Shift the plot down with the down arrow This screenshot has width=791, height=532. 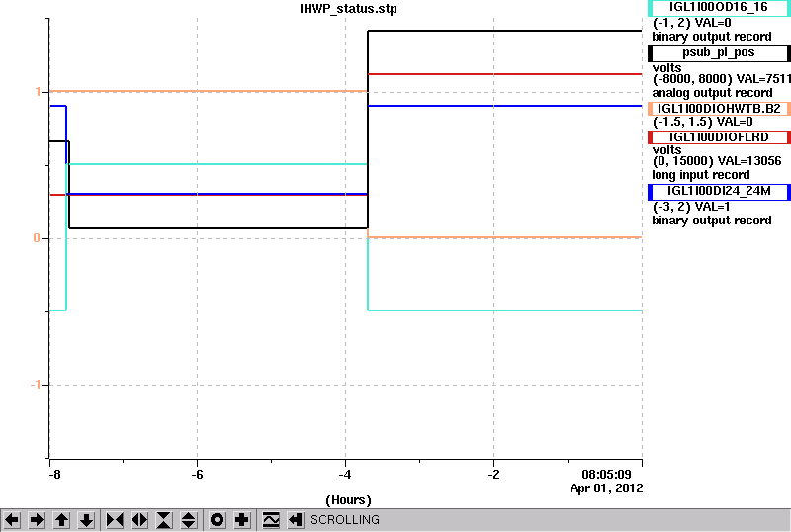coord(87,520)
